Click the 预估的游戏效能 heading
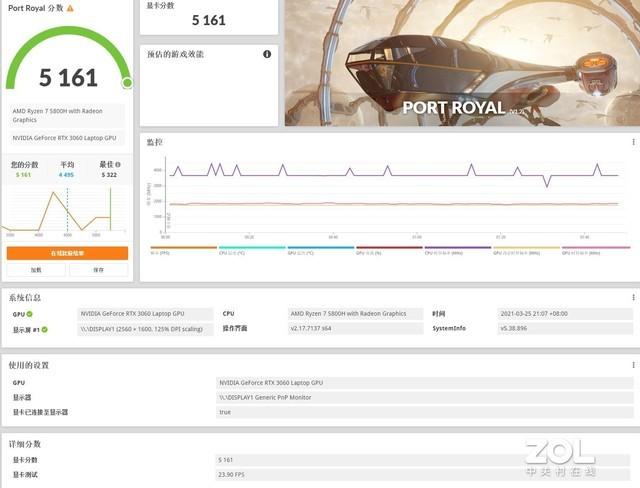Viewport: 640px width, 488px height. click(x=175, y=54)
